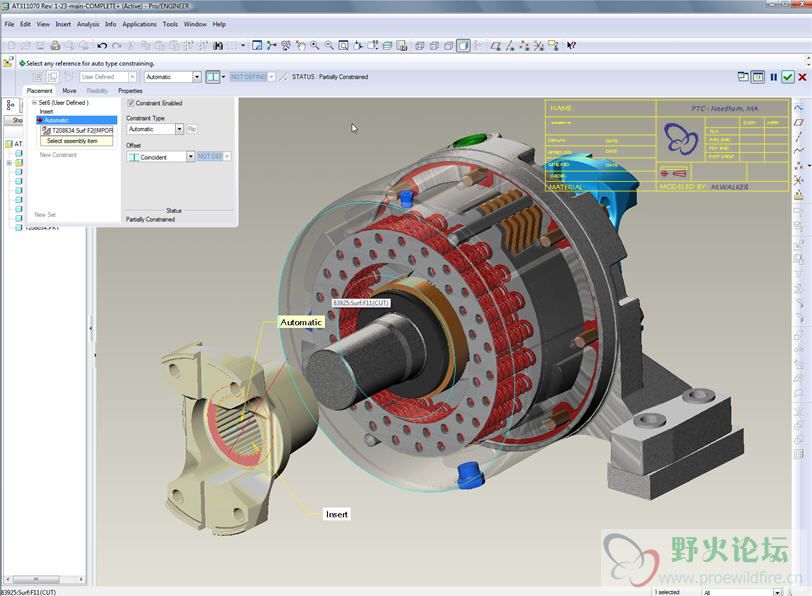Screen dimensions: 812x596
Task: Open the Applications menu
Action: [x=139, y=24]
